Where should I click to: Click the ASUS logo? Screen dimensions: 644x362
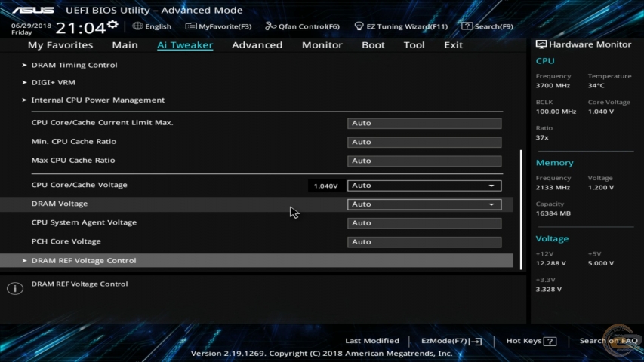[x=33, y=11]
